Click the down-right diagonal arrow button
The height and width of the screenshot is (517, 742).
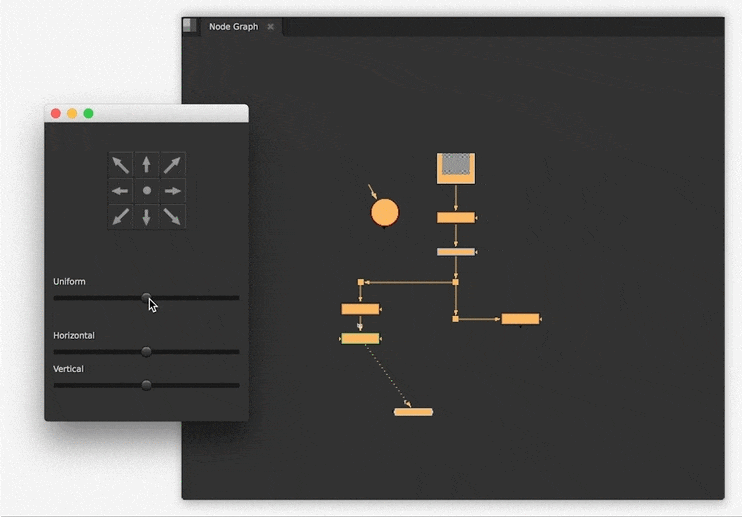click(172, 216)
